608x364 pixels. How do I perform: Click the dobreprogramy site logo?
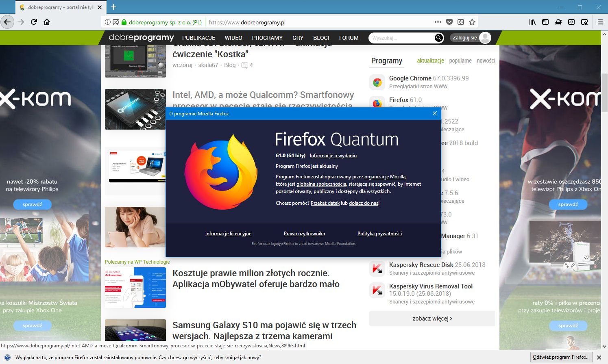(141, 37)
